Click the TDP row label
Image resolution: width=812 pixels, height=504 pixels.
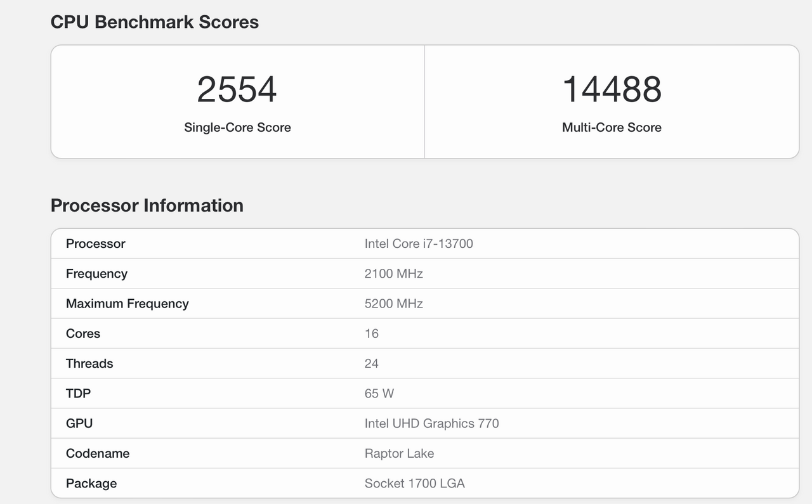[x=79, y=394]
